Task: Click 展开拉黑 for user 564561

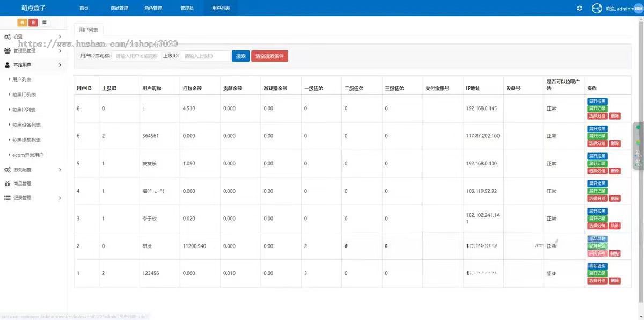Action: 597,129
